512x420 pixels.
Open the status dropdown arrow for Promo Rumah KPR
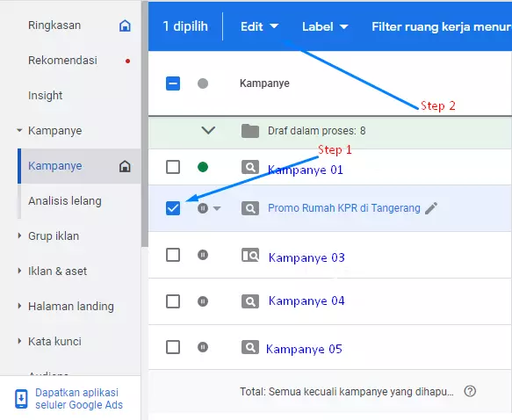(x=217, y=208)
